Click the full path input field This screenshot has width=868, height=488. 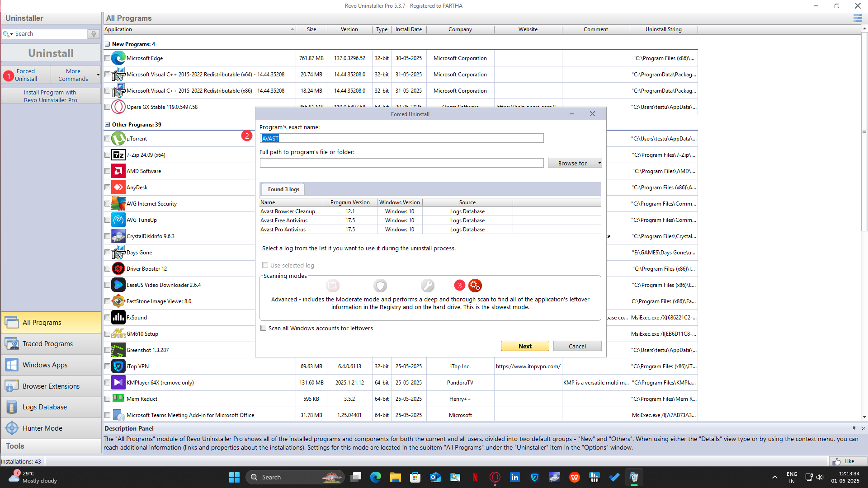pyautogui.click(x=401, y=163)
